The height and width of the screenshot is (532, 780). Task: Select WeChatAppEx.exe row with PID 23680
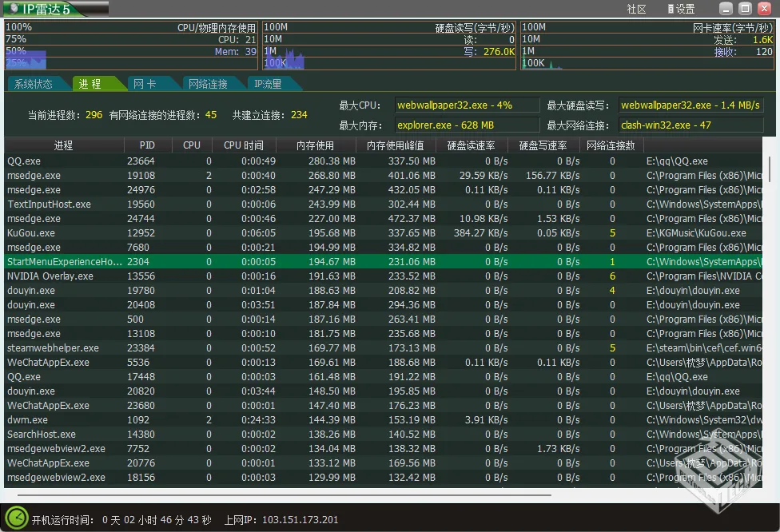(383, 406)
